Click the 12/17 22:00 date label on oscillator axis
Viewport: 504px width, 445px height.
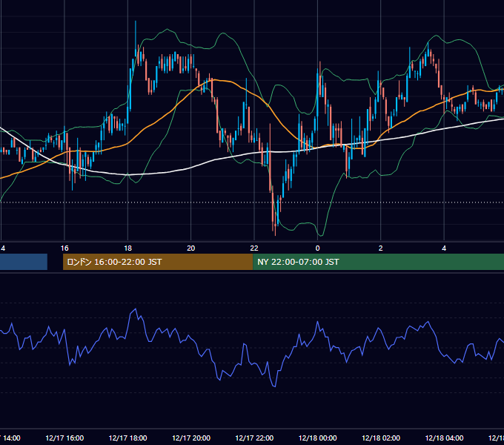click(x=254, y=438)
